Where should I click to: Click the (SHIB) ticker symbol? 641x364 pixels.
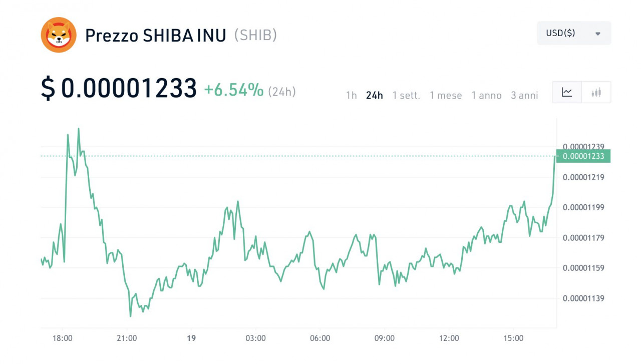[255, 36]
